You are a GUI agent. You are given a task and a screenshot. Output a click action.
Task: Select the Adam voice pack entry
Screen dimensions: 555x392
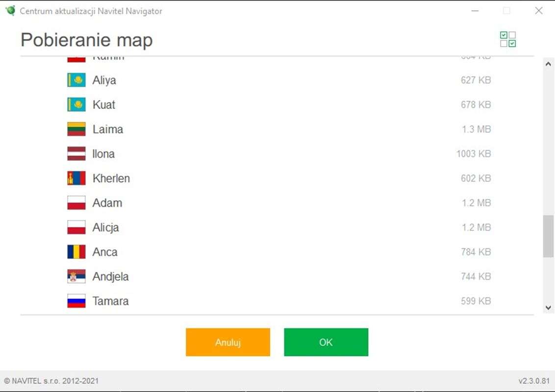tap(107, 203)
